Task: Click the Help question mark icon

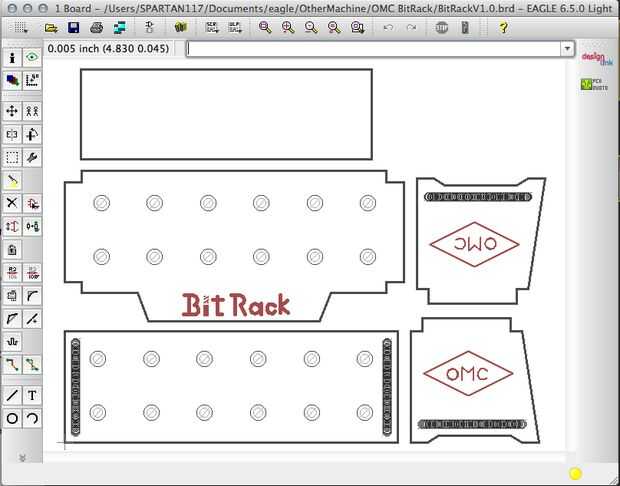Action: (x=503, y=27)
